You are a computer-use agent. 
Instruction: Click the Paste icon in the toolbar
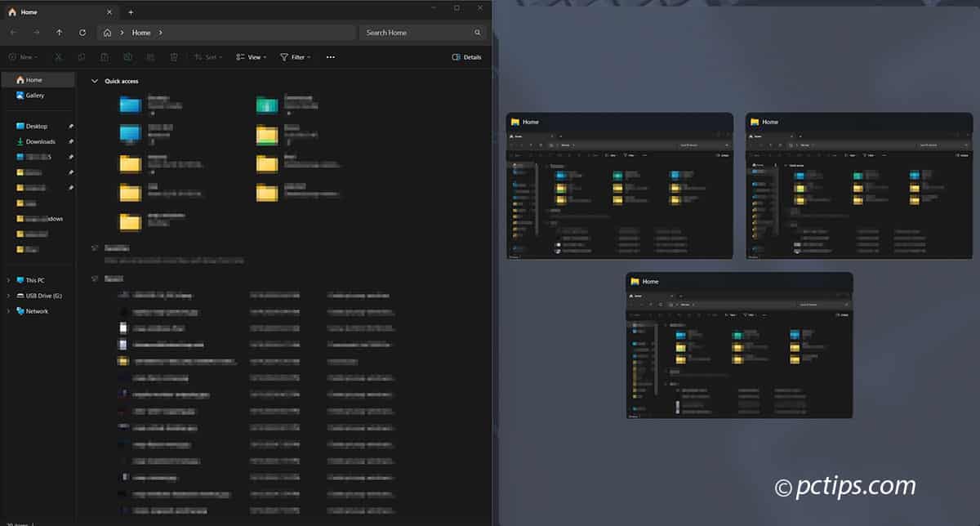point(105,56)
